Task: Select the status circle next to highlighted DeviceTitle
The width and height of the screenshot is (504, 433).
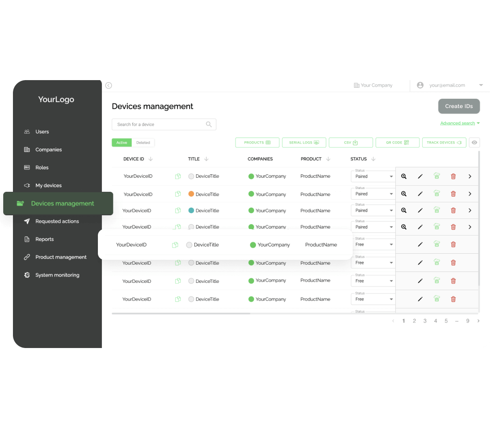Action: [188, 245]
